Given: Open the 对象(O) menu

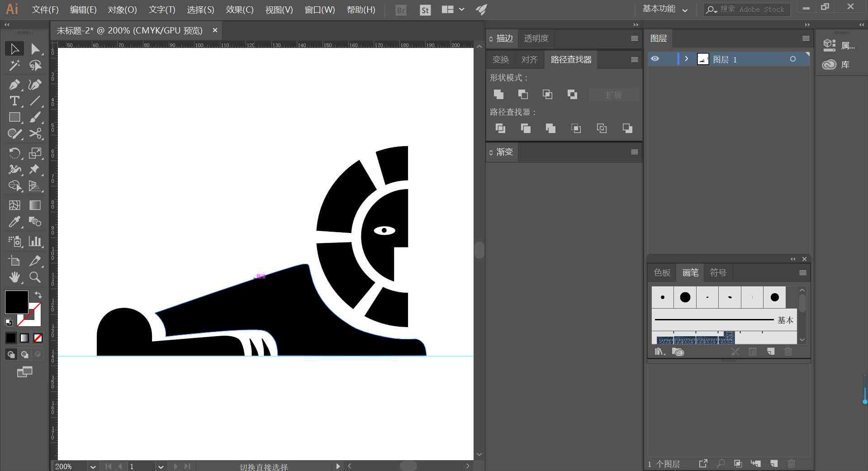Looking at the screenshot, I should click(x=122, y=10).
